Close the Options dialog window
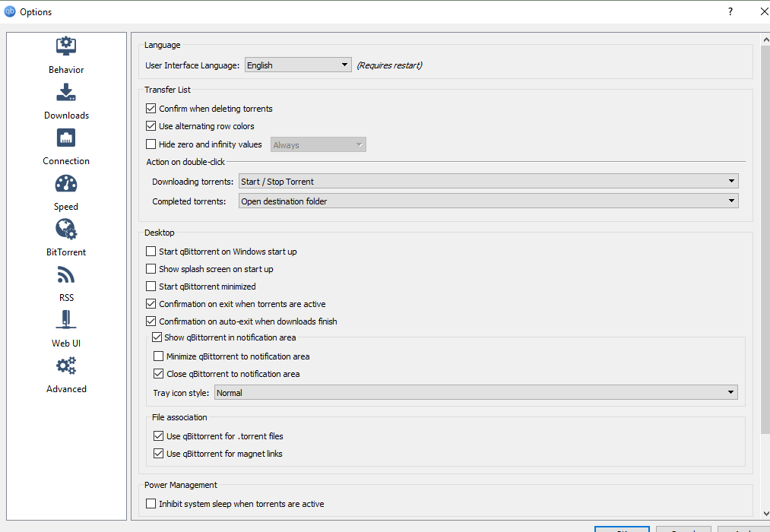 click(764, 11)
